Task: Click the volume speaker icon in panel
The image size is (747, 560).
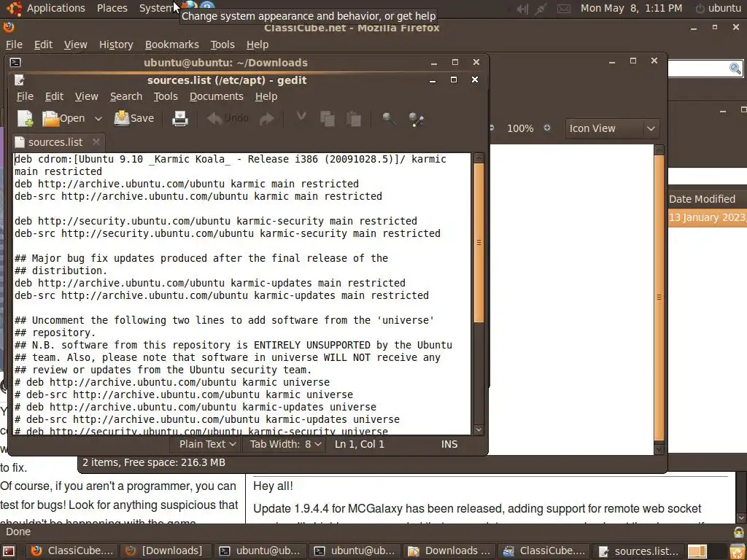Action: 522,9
